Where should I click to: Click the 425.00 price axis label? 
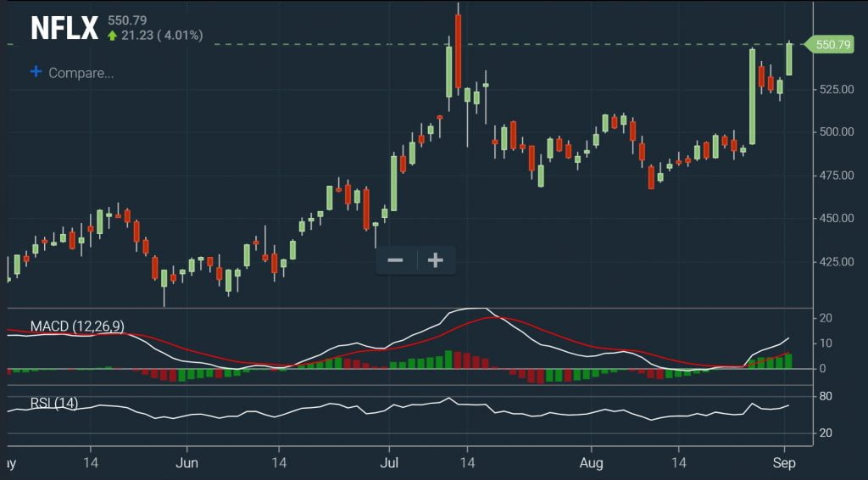tap(836, 261)
